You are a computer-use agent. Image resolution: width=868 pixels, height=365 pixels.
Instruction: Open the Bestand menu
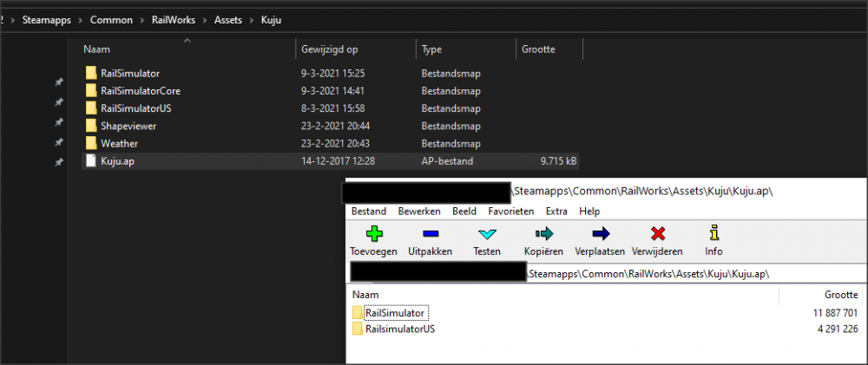tap(368, 212)
